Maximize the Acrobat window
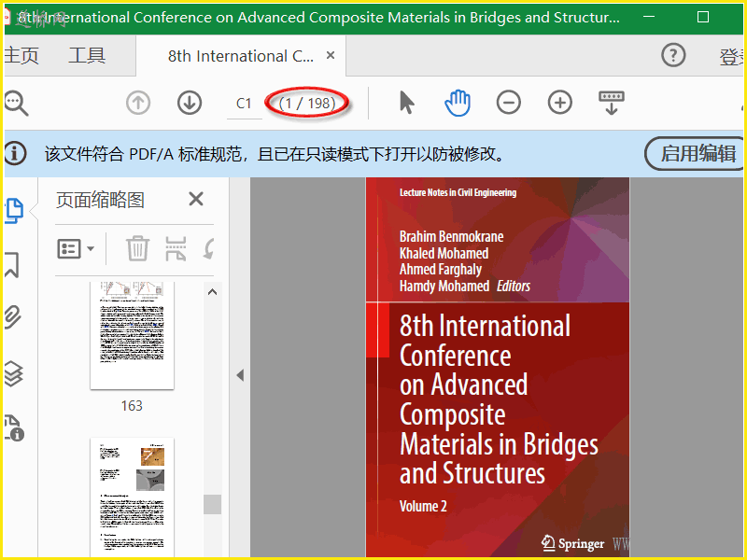The image size is (747, 560). tap(703, 17)
